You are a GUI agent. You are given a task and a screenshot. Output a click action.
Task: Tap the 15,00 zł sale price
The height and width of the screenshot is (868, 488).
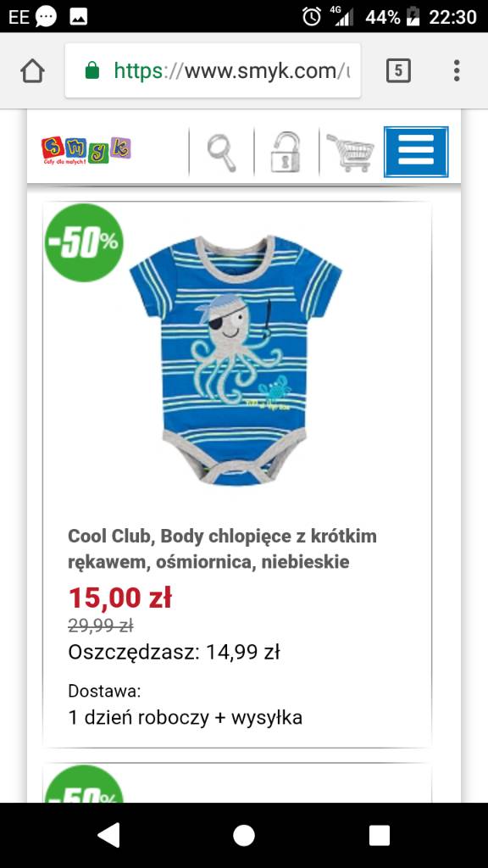click(120, 598)
